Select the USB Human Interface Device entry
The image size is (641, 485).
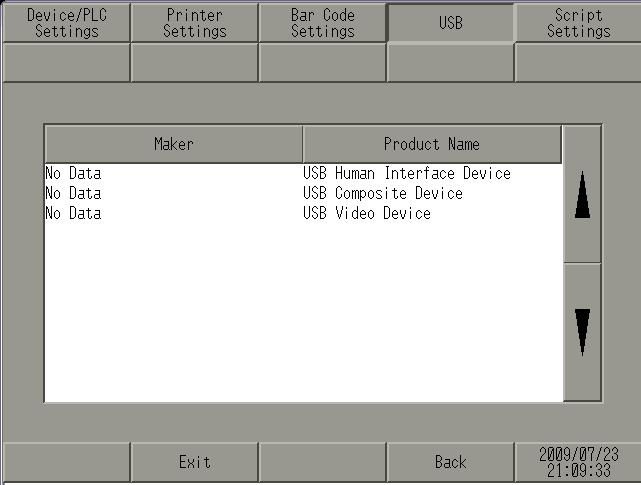point(407,174)
